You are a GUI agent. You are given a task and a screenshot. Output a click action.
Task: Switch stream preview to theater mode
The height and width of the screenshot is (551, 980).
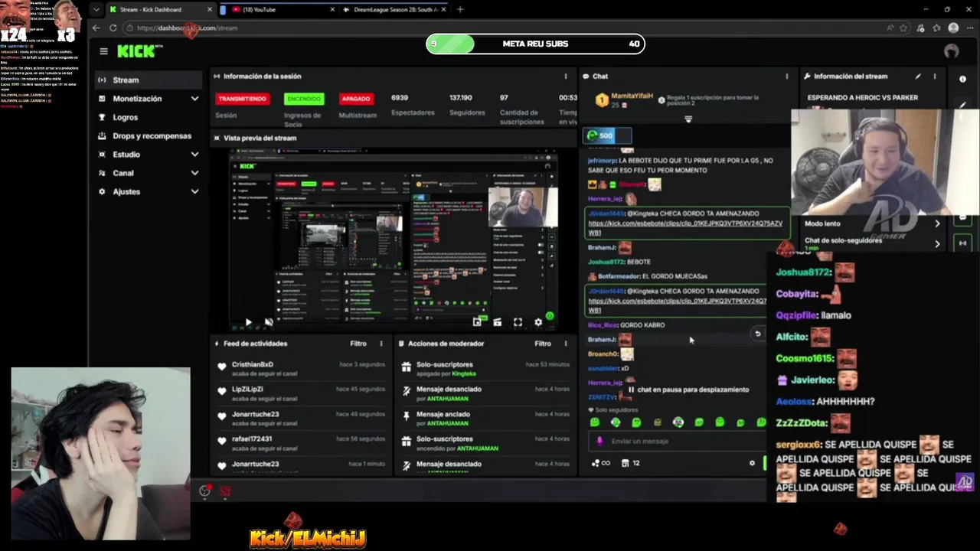coord(497,322)
